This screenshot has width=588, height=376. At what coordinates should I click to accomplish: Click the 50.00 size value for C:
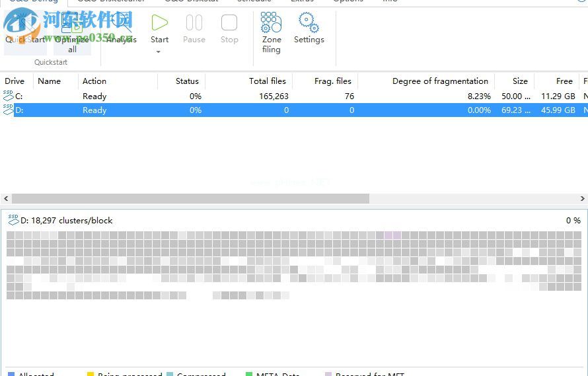click(x=516, y=96)
